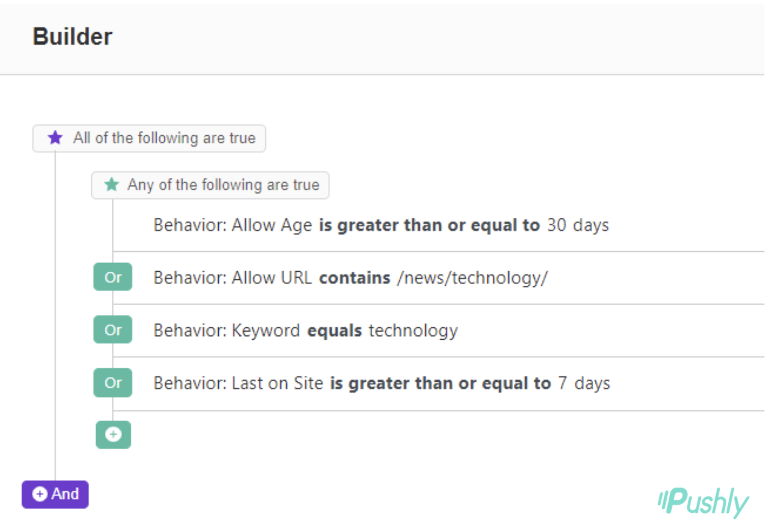Toggle Or operator before Allow URL rule

(x=113, y=277)
